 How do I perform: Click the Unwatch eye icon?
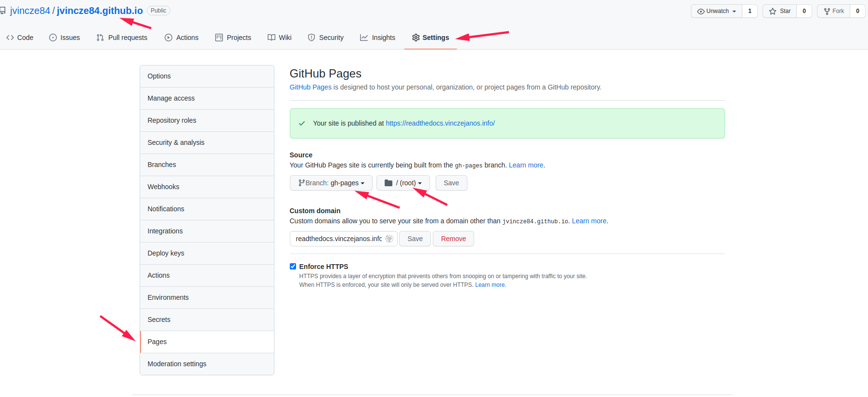click(x=701, y=11)
